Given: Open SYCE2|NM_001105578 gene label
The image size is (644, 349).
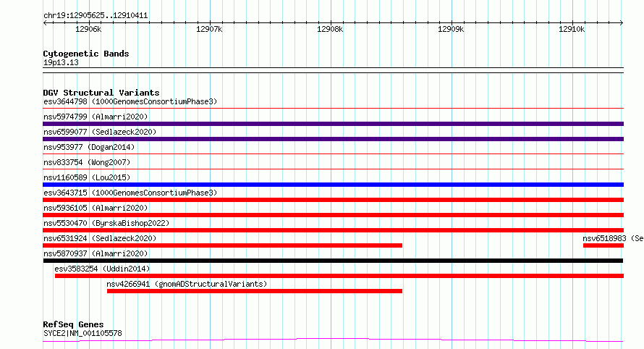Looking at the screenshot, I should [82, 333].
